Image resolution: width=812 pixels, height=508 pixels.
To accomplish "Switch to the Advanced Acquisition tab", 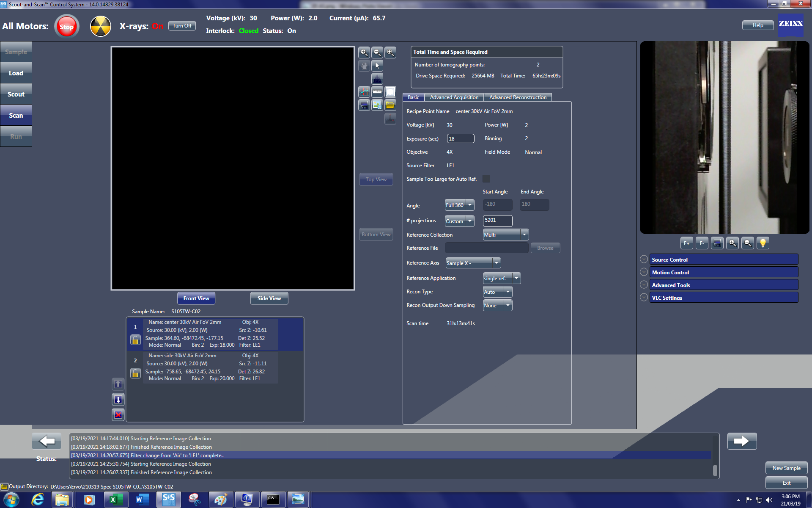I will tap(454, 97).
